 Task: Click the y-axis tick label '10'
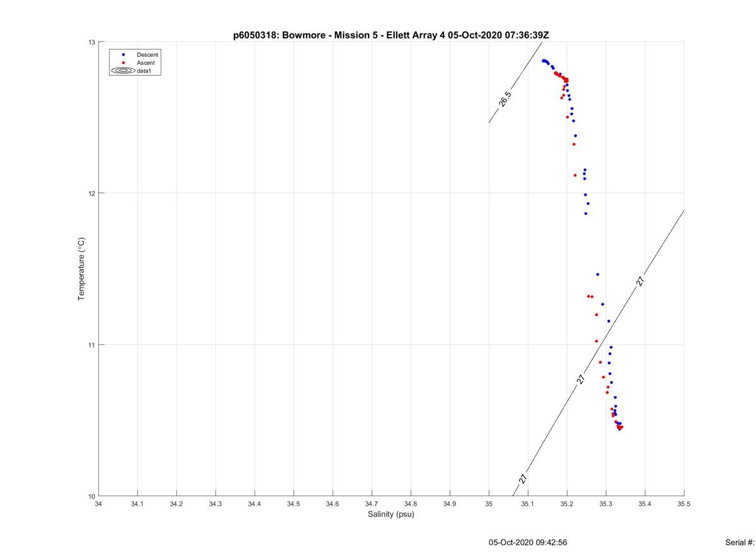91,496
